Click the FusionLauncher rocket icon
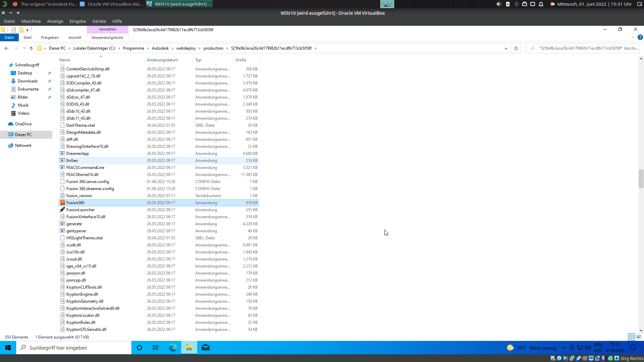Screen dimensions: 644x362 click(62, 209)
